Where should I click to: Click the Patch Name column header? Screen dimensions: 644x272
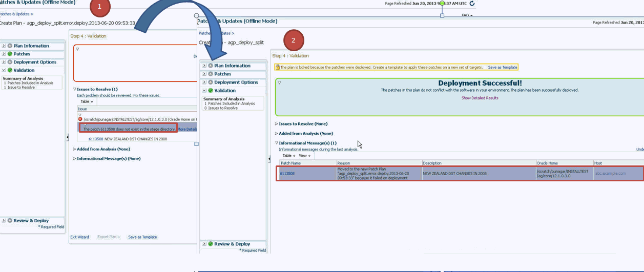307,163
